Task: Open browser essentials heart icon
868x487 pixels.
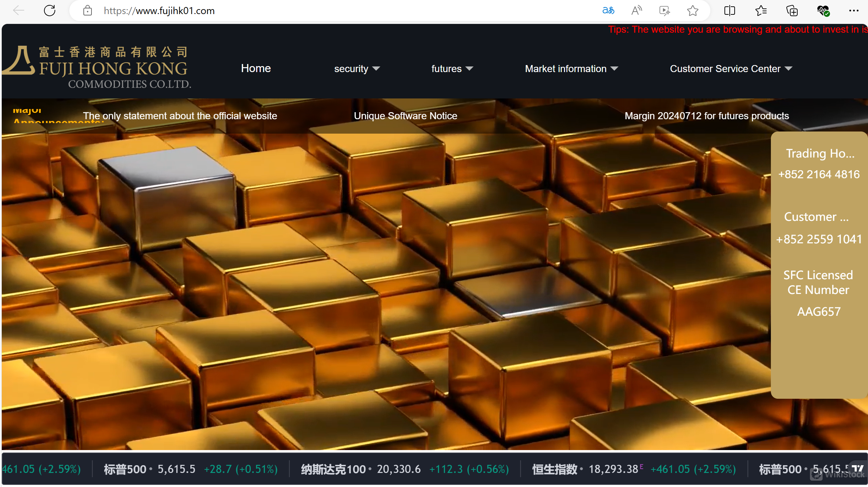Action: pyautogui.click(x=823, y=11)
